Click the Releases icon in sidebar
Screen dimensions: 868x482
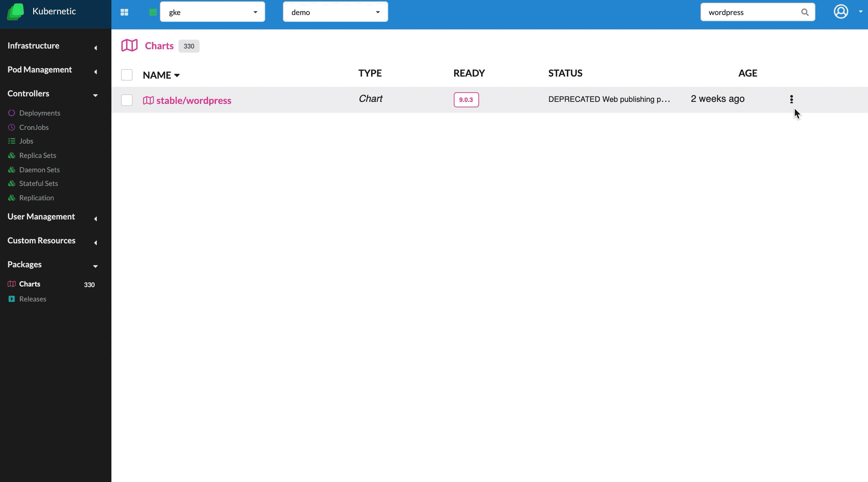[x=11, y=298]
